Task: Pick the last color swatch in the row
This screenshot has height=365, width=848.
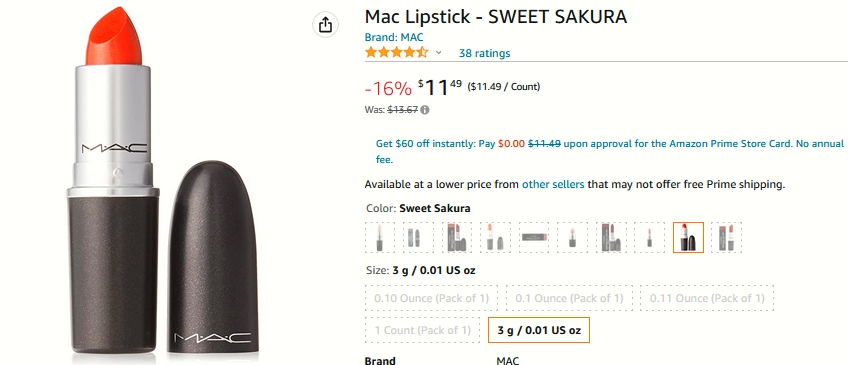Action: [726, 237]
